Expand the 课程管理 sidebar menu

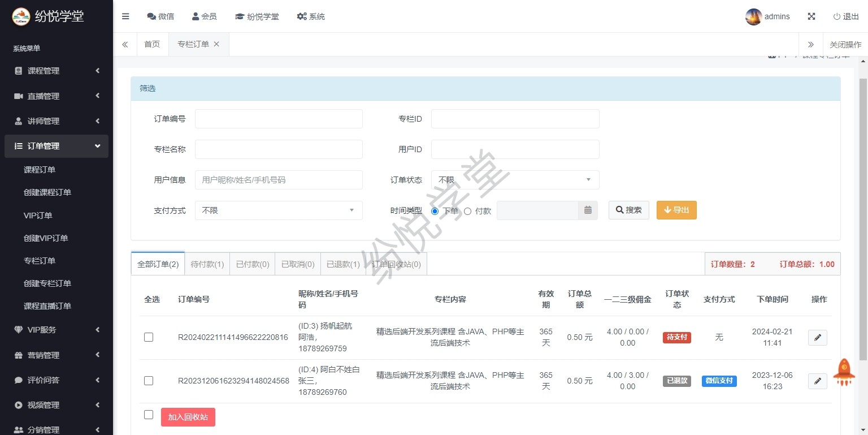[57, 71]
